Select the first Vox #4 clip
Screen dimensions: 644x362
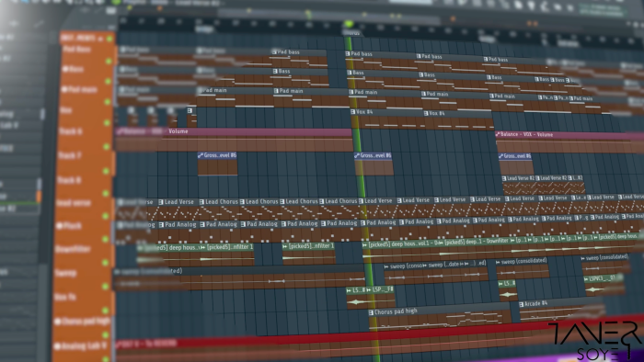pos(387,119)
